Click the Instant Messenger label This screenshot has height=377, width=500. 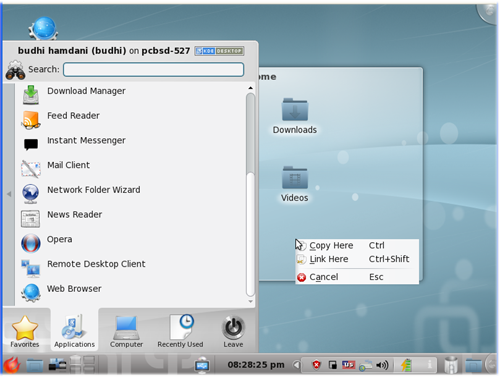coord(86,140)
